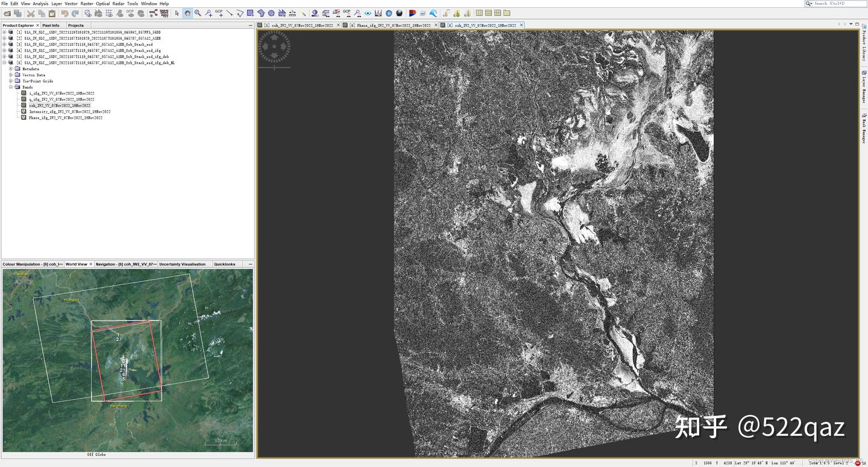Viewport: 868px width, 467px height.
Task: Click the Paste toolbar icon
Action: coord(52,13)
